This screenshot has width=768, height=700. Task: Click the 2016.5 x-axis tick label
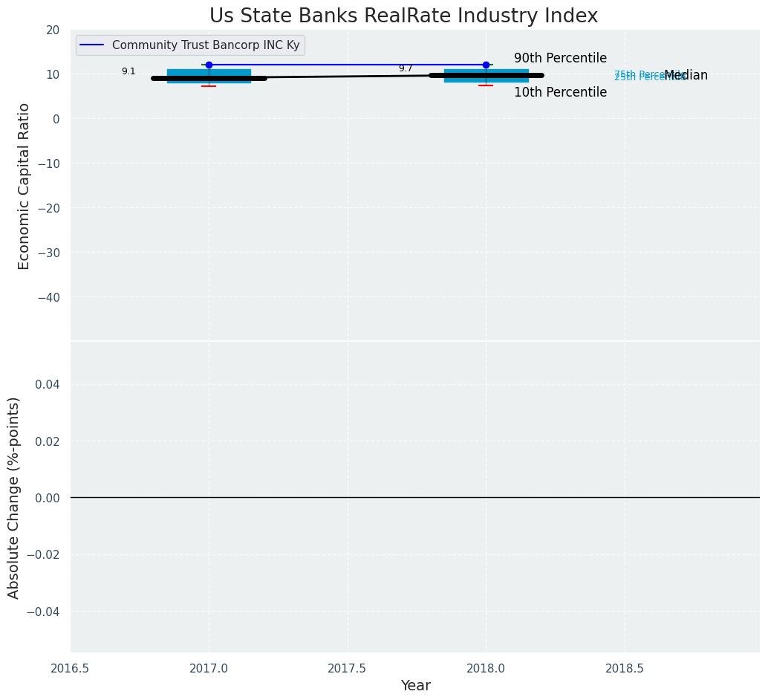(x=70, y=667)
